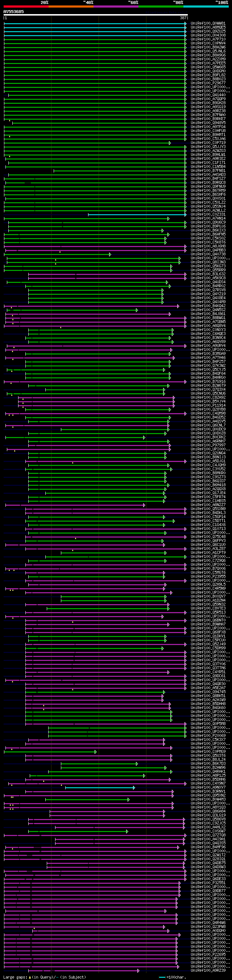Open the UniRef100_A9RZ39 hit label
The width and height of the screenshot is (232, 980).
click(208, 970)
